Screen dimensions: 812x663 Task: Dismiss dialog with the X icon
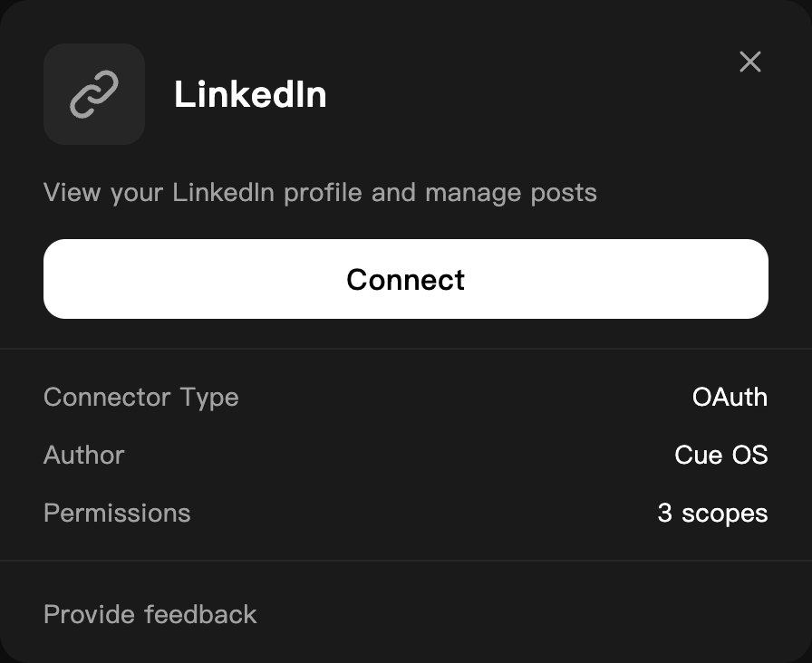click(749, 62)
